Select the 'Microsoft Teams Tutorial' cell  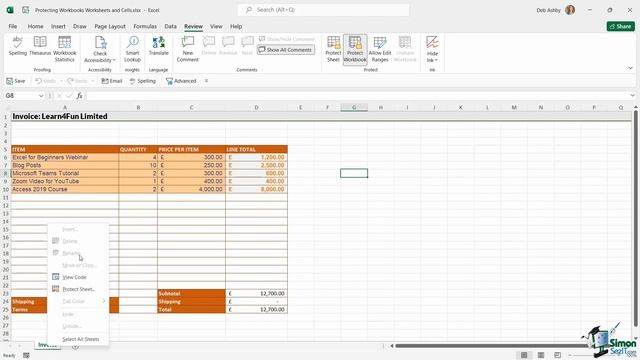click(65, 173)
